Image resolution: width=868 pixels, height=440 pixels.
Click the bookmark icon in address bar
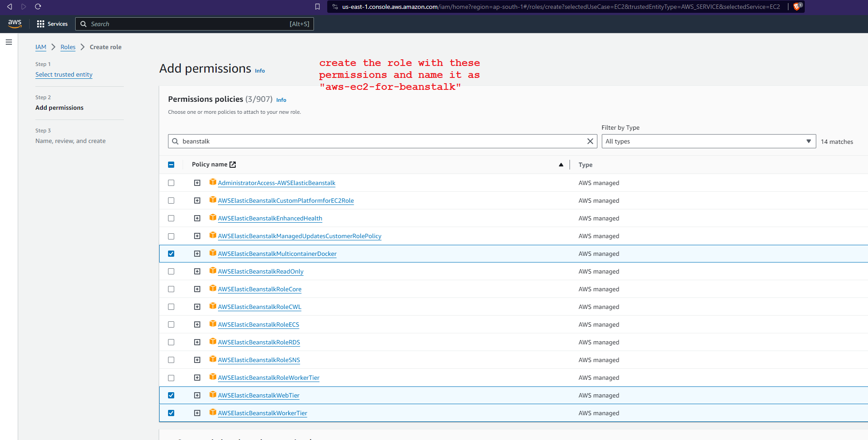point(317,7)
